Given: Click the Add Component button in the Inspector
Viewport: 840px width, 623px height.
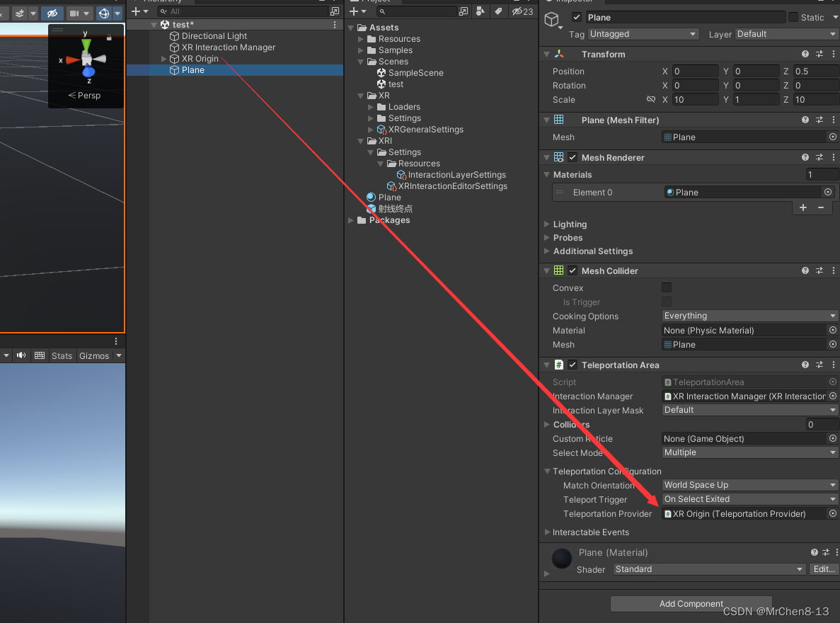Looking at the screenshot, I should coord(691,604).
